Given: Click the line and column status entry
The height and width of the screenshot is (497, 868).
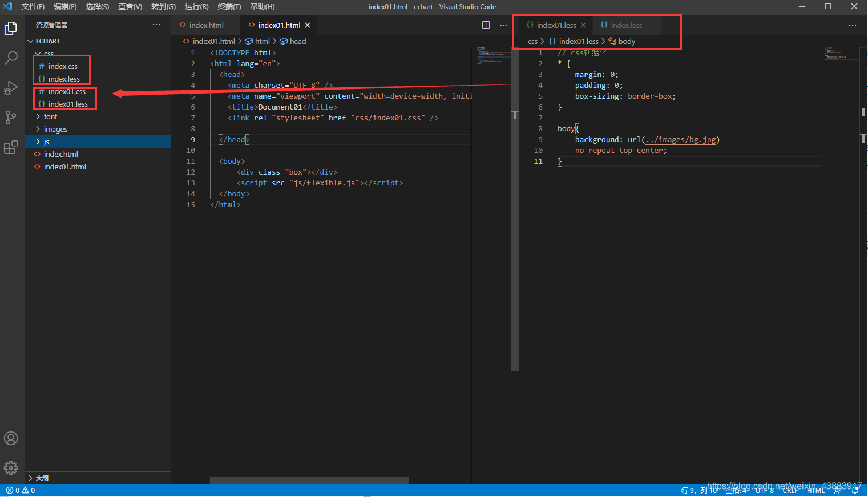Looking at the screenshot, I should pos(699,490).
